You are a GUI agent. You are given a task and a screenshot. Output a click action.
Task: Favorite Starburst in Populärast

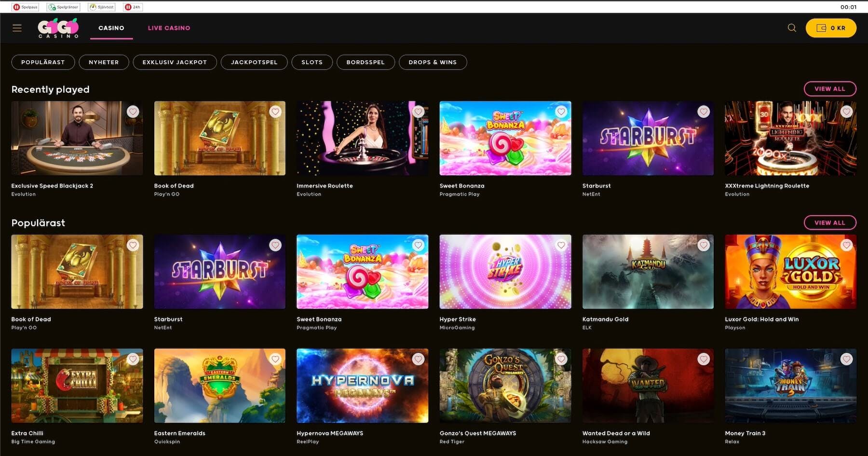tap(275, 245)
